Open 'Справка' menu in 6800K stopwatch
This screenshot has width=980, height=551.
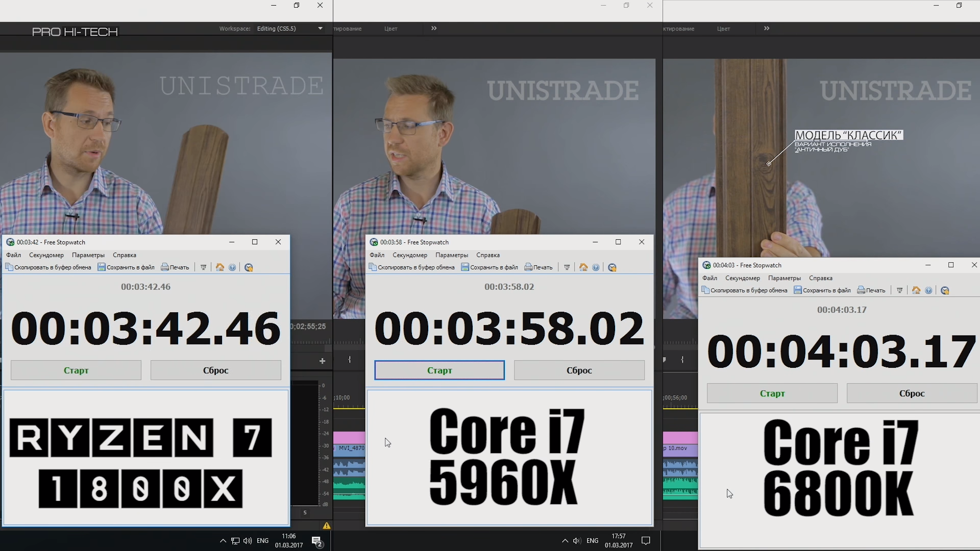(x=820, y=278)
